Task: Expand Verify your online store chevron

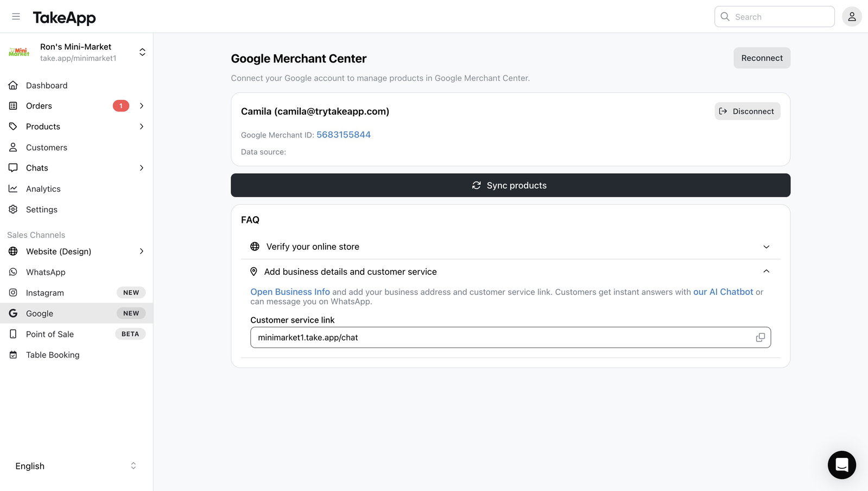Action: [x=766, y=247]
